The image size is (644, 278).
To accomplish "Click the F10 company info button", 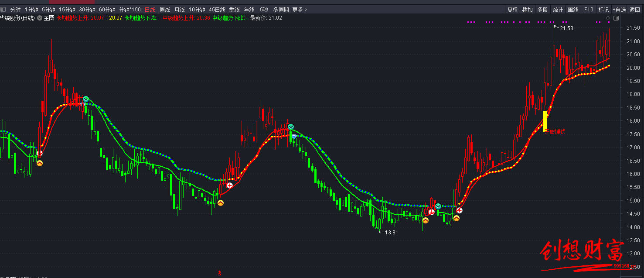I will 589,10.
